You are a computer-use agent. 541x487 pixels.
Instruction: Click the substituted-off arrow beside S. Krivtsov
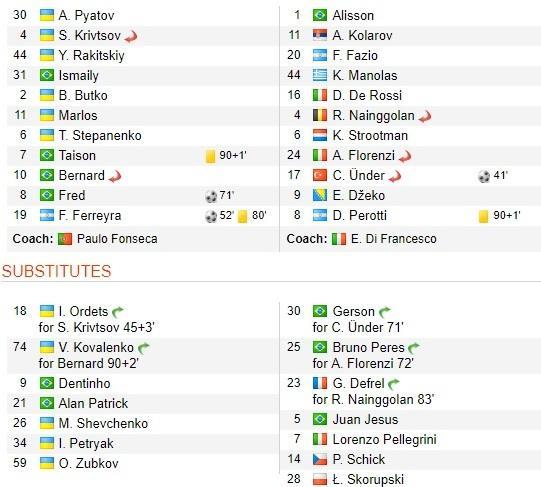click(x=131, y=36)
